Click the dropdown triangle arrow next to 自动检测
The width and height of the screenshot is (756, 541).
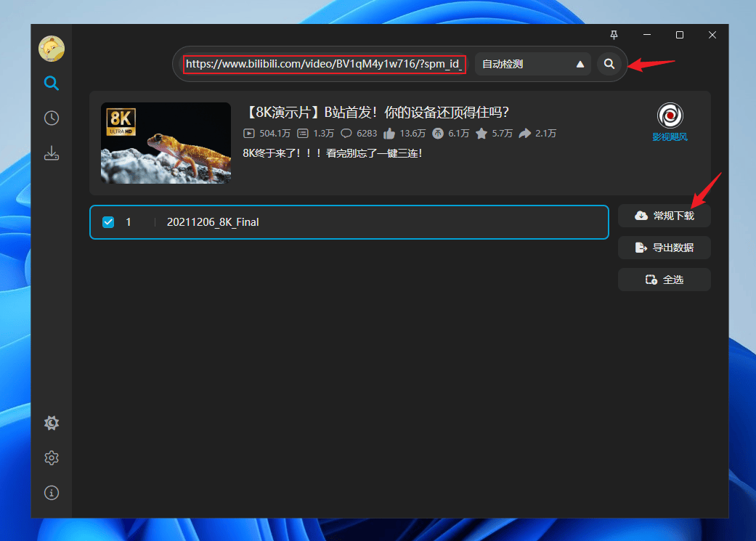pyautogui.click(x=580, y=64)
